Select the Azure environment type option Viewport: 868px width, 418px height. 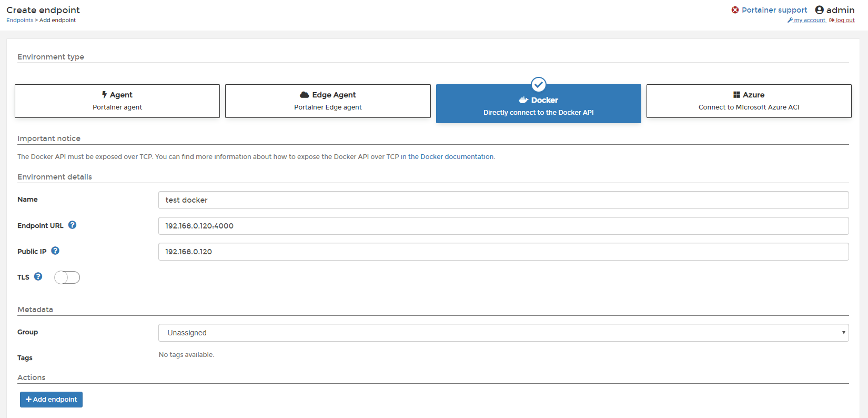click(x=749, y=101)
